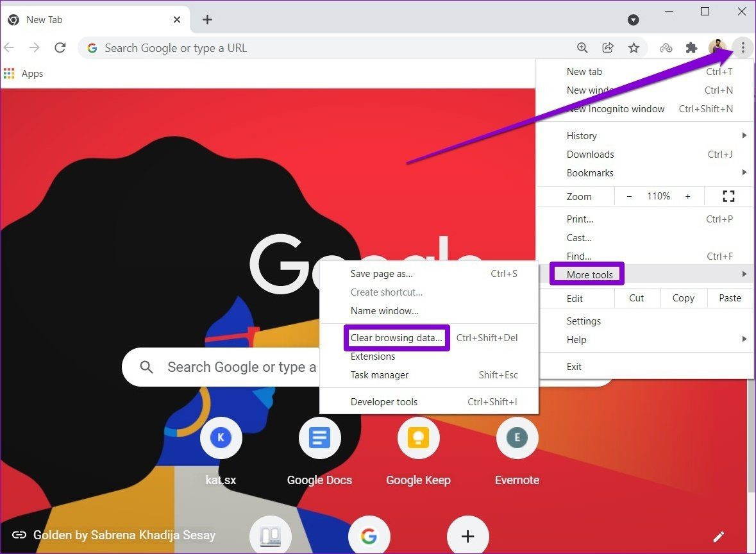Select 'Cast...' in the menu

645,237
